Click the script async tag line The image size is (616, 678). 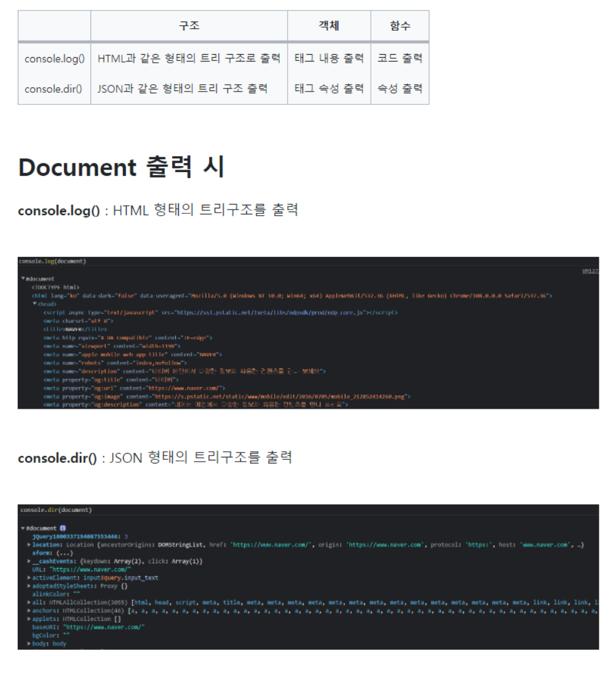pyautogui.click(x=220, y=312)
